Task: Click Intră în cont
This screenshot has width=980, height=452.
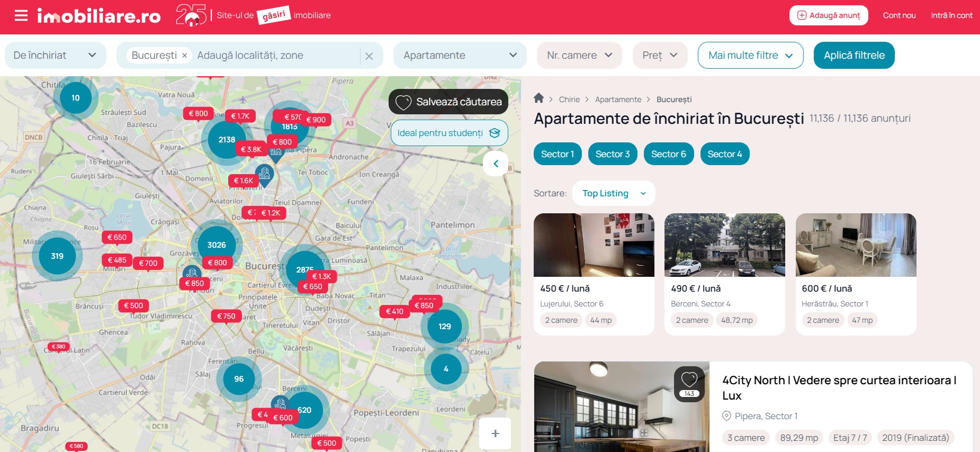Action: click(951, 15)
